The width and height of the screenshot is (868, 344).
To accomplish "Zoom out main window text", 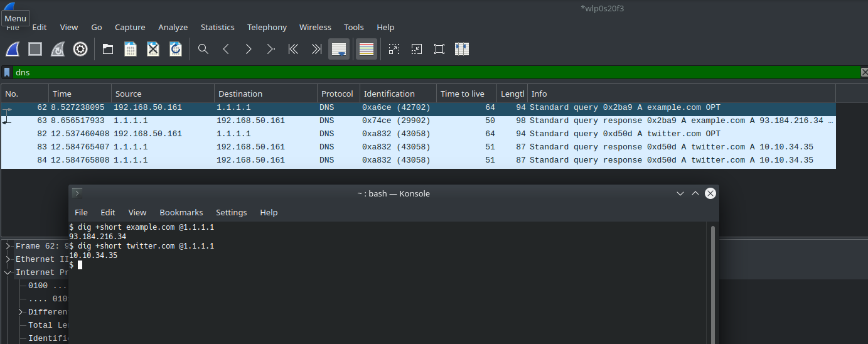I will [x=417, y=49].
